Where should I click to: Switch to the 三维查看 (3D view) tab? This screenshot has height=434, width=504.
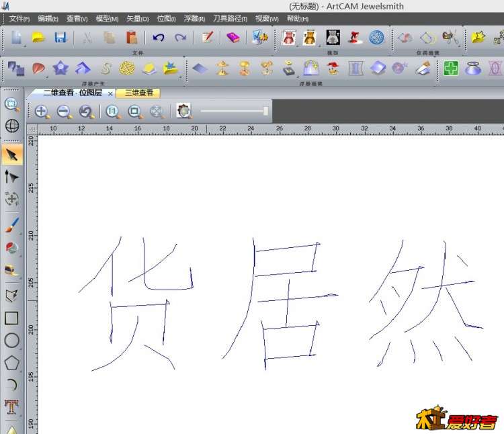[x=138, y=93]
